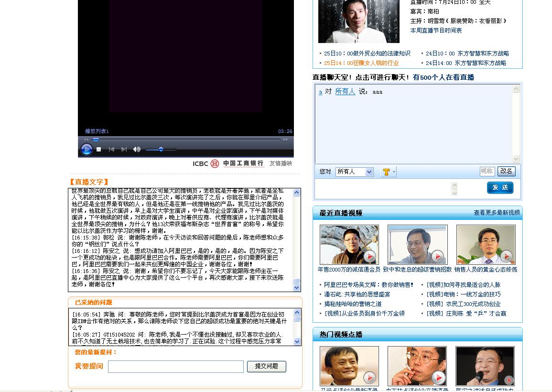The height and width of the screenshot is (392, 552).
Task: Click the 已采纳的问题 section heading
Action: point(93,303)
